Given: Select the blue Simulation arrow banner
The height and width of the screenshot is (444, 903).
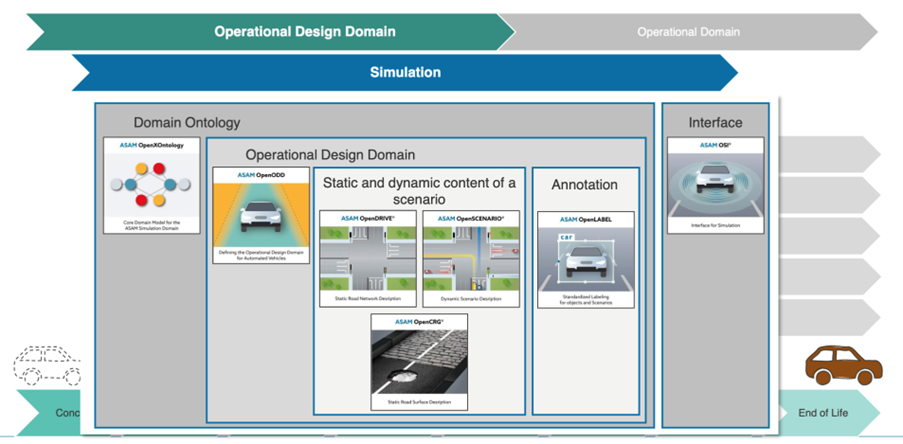Looking at the screenshot, I should coord(405,73).
